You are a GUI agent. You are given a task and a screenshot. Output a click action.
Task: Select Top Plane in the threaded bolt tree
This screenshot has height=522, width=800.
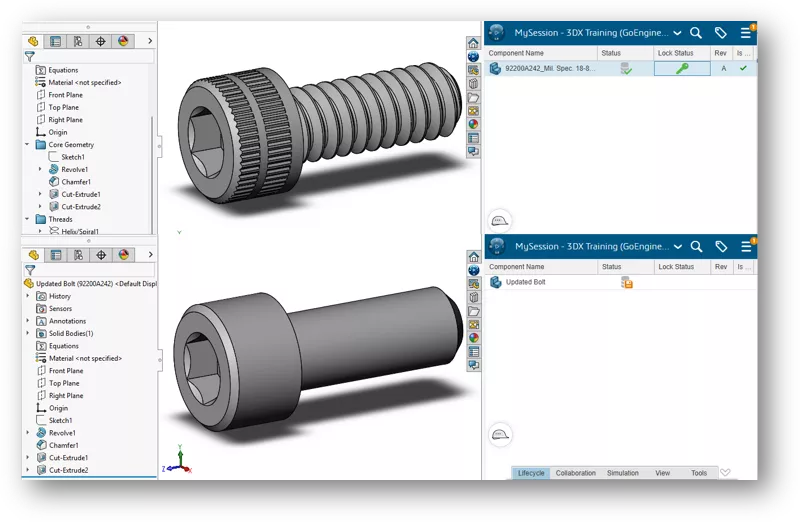click(x=58, y=108)
